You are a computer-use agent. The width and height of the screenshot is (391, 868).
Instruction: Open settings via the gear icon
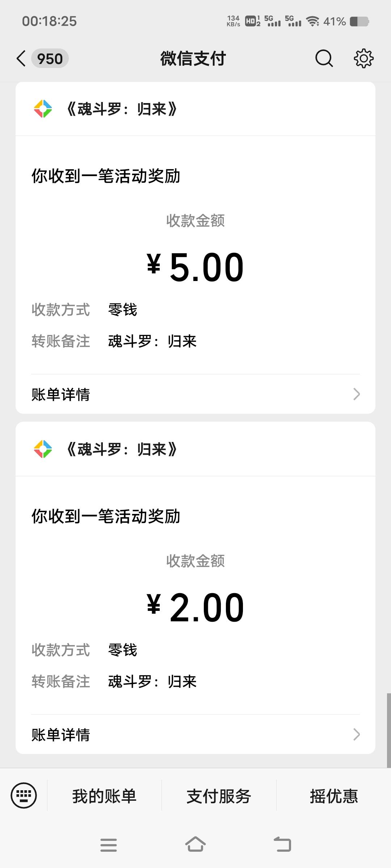pyautogui.click(x=363, y=59)
